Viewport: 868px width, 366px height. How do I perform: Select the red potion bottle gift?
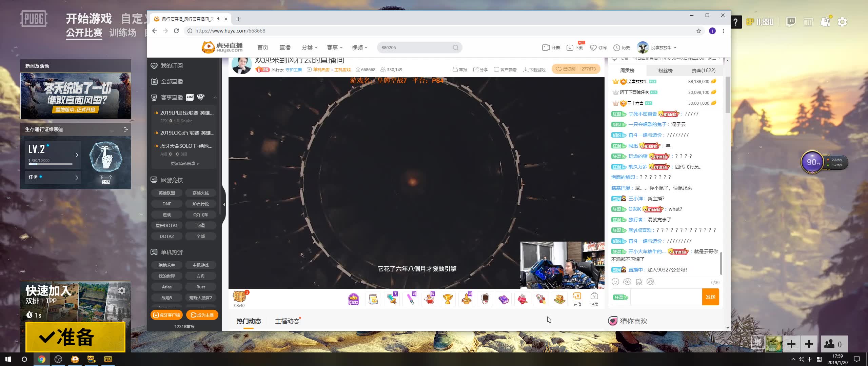click(429, 299)
